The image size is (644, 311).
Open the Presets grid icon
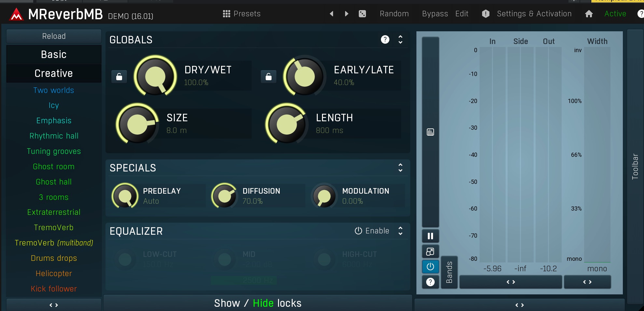[x=226, y=14]
